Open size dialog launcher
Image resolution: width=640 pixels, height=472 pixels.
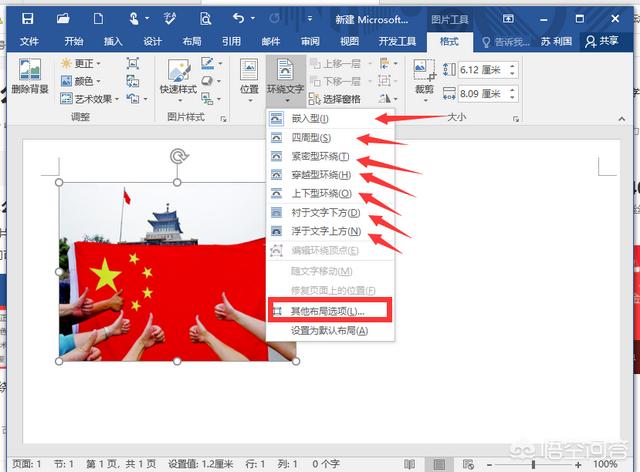516,119
